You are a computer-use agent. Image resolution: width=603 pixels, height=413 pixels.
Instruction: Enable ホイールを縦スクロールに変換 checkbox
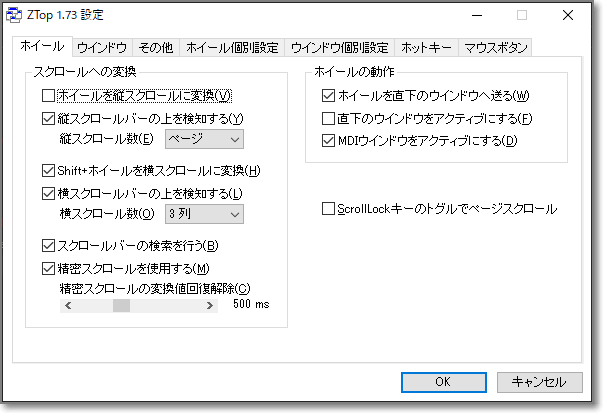point(48,96)
